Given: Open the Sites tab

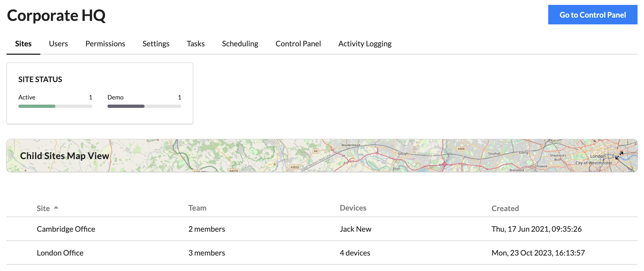Looking at the screenshot, I should pos(23,44).
